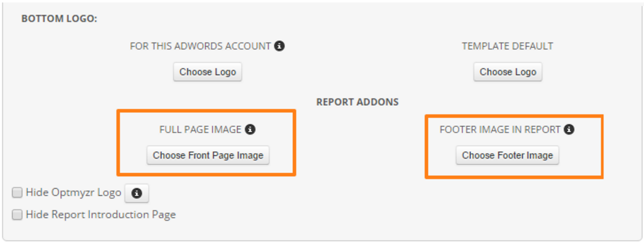Click the Hide Optmyzr Logo label text
The height and width of the screenshot is (243, 644).
point(73,193)
